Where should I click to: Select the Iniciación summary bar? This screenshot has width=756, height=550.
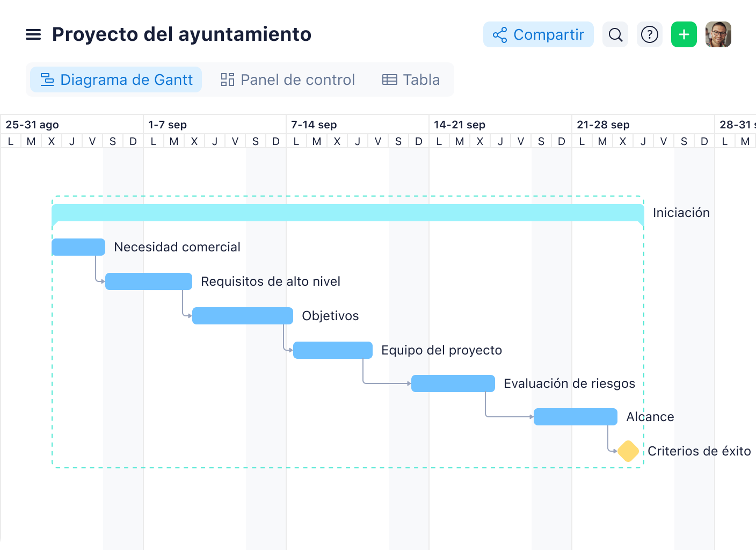[349, 212]
